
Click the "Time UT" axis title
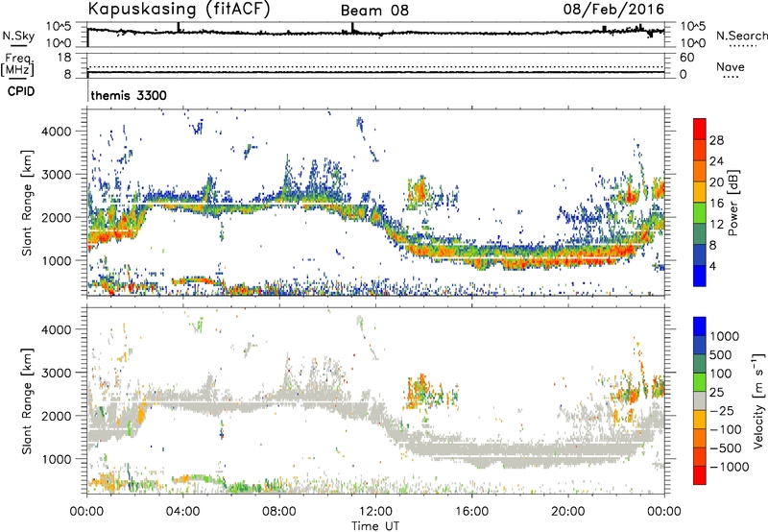pyautogui.click(x=375, y=526)
